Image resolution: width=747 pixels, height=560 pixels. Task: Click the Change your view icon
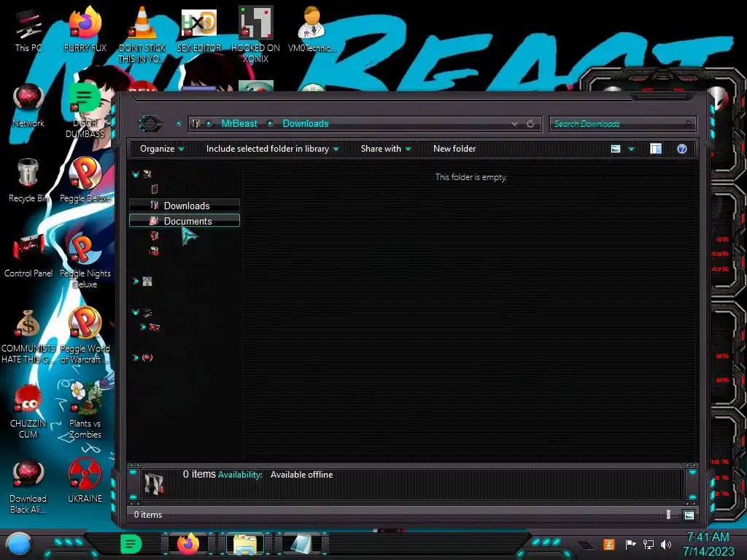tap(616, 149)
